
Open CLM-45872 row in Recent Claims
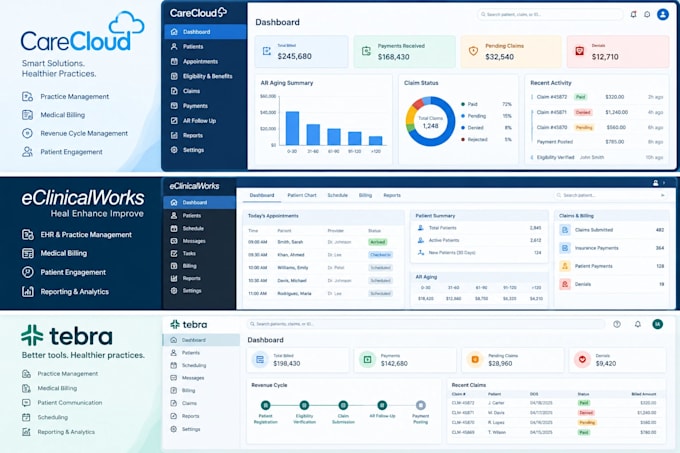pyautogui.click(x=554, y=403)
